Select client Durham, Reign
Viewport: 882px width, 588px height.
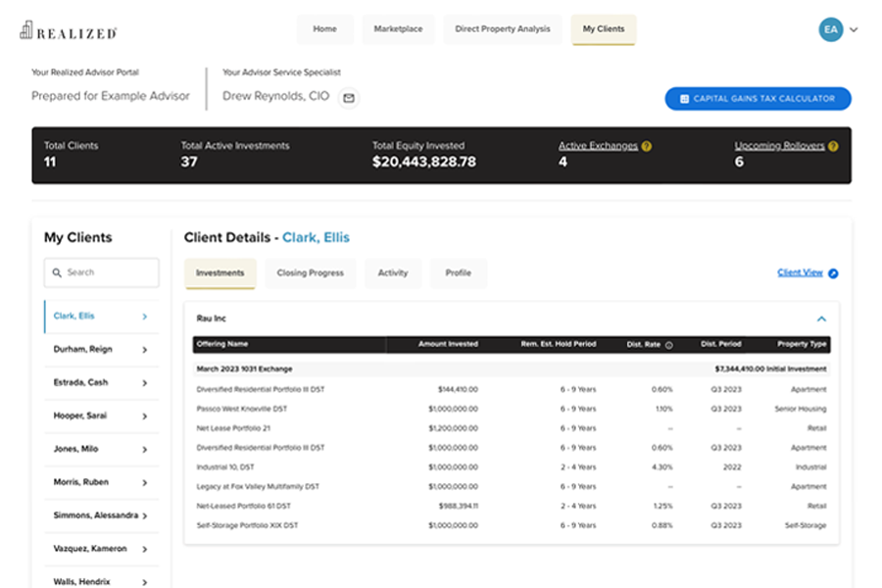(83, 349)
